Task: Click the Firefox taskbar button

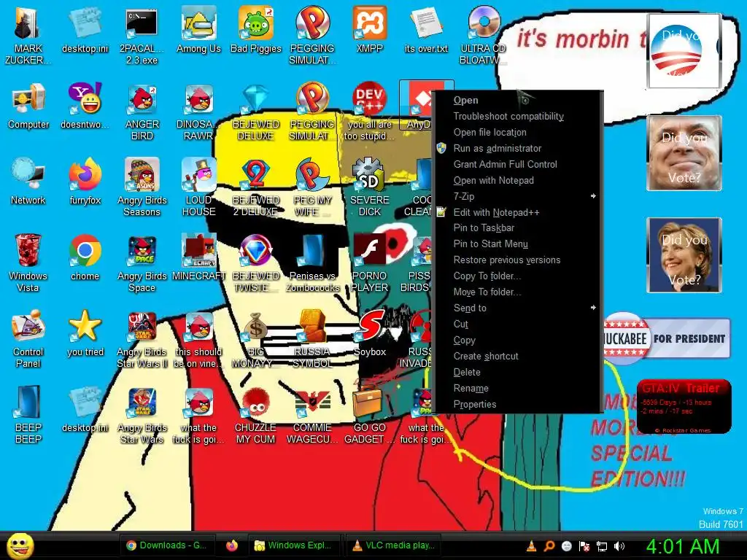Action: pyautogui.click(x=232, y=545)
